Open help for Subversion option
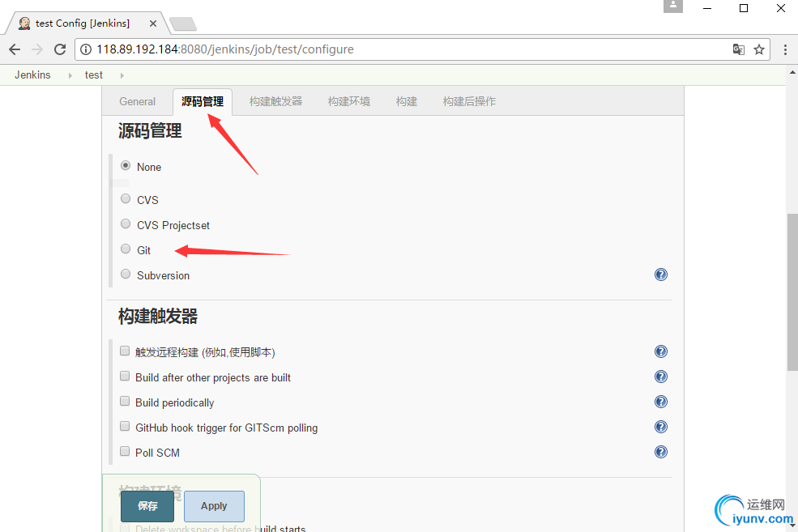The height and width of the screenshot is (532, 798). 660,275
